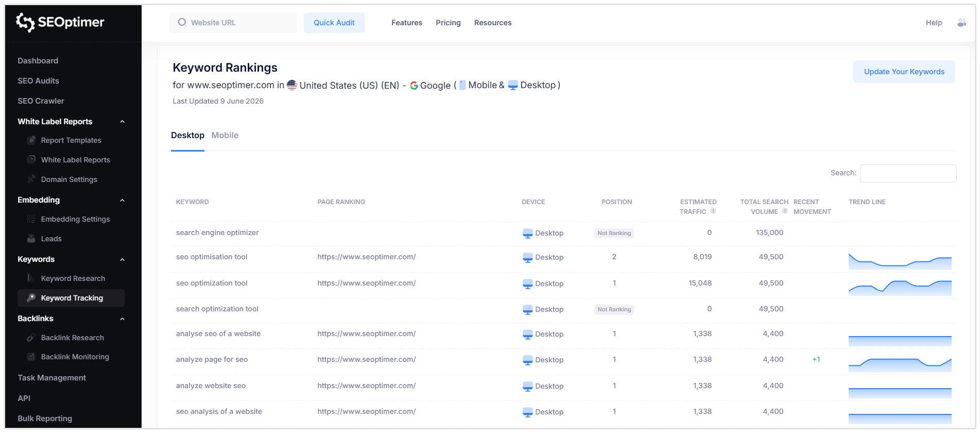
Task: Click the mobile device icon in heading
Action: click(462, 85)
